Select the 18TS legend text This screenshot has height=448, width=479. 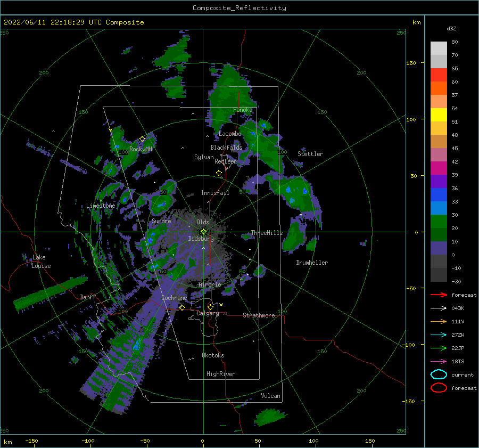tap(458, 362)
